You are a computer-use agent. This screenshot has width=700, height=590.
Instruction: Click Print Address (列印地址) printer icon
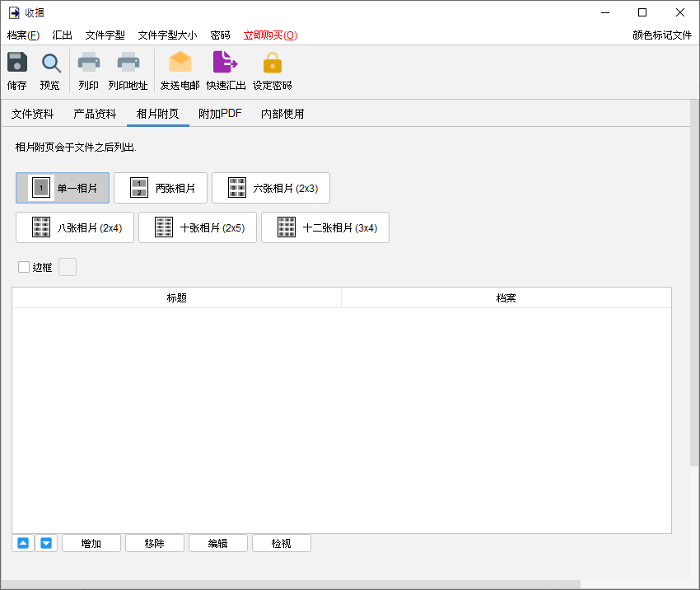pyautogui.click(x=128, y=62)
